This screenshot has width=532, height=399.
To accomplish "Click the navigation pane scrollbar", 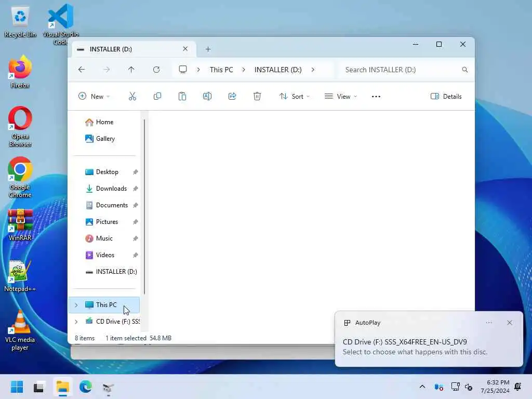I will point(144,207).
